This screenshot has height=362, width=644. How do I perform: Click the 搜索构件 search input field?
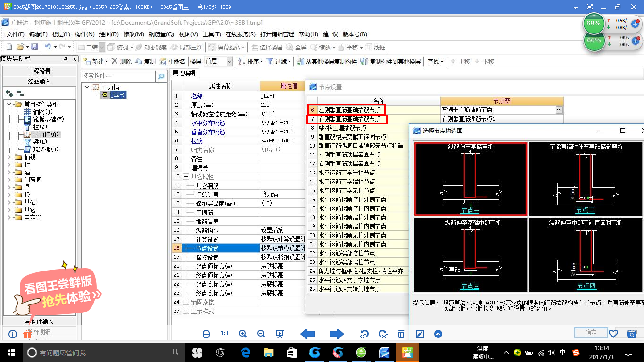click(x=118, y=76)
